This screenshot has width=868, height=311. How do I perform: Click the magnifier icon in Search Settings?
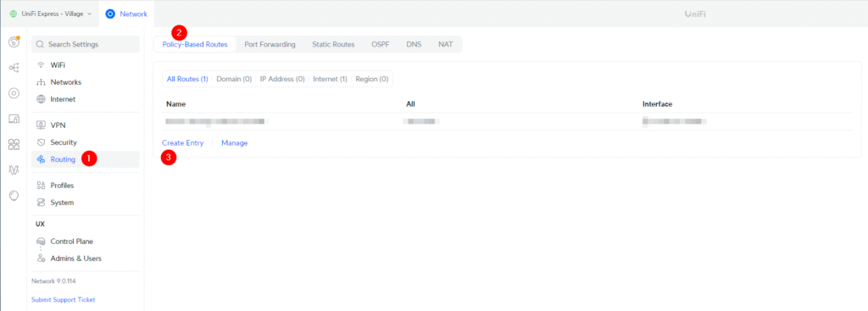point(40,44)
